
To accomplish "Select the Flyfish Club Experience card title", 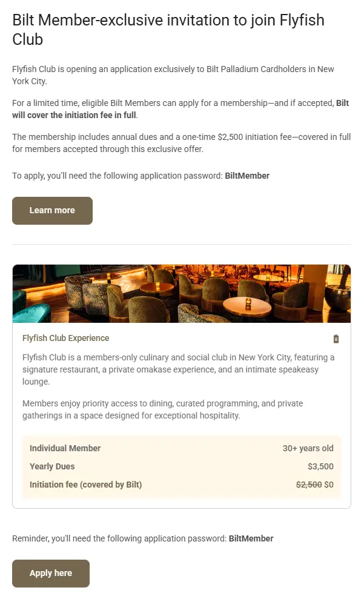I will [x=66, y=338].
